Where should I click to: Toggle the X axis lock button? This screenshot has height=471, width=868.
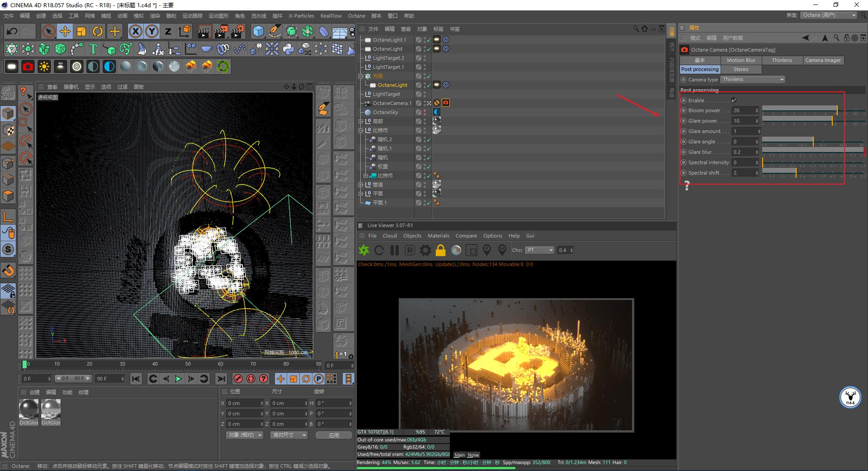click(x=135, y=31)
